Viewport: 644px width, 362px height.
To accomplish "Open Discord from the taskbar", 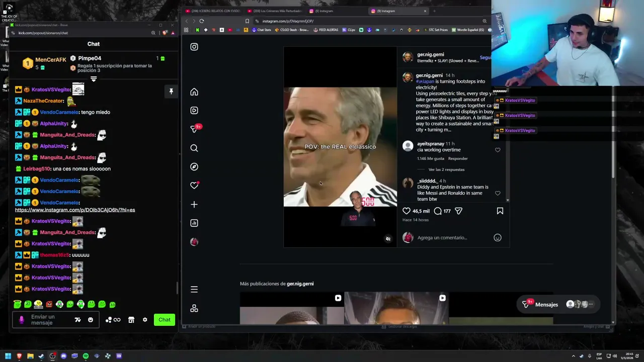I will point(63,356).
